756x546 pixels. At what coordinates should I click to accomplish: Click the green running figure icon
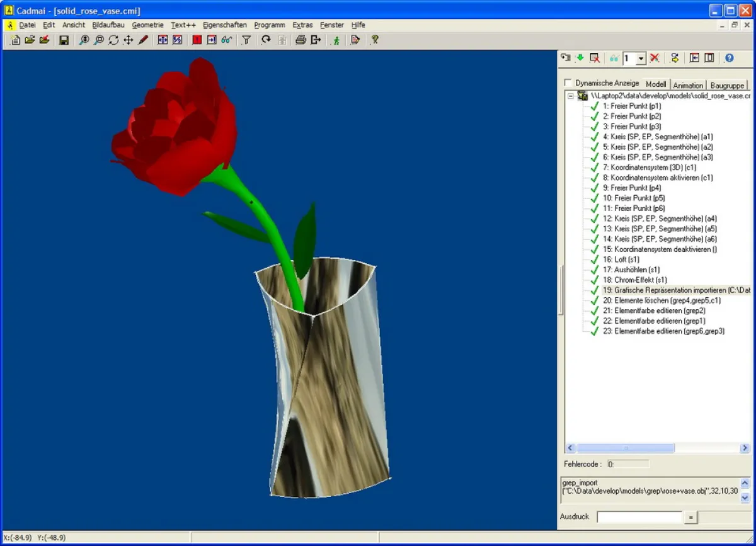pos(336,40)
